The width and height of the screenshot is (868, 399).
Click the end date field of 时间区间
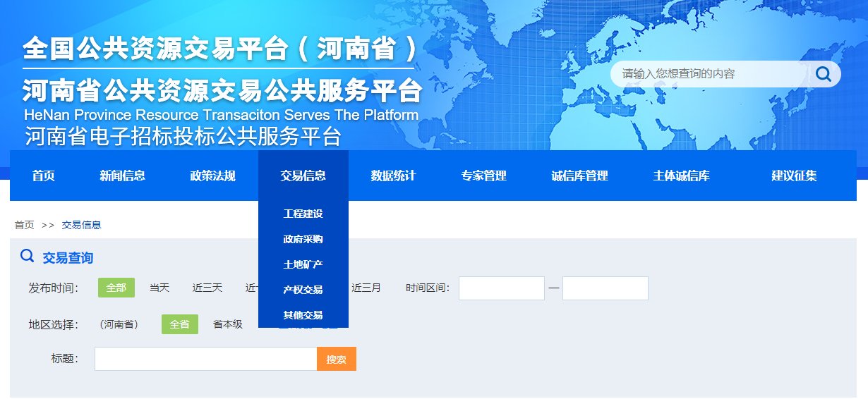(605, 288)
